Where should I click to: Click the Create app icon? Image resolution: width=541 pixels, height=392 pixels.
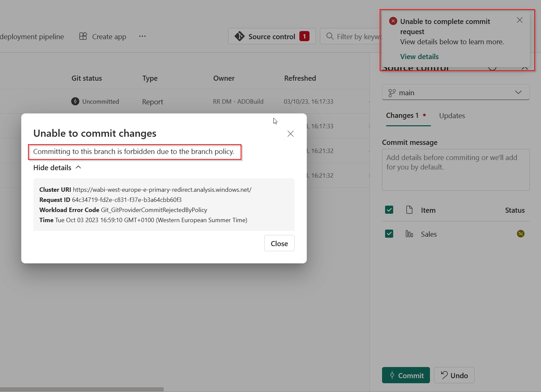coord(83,36)
